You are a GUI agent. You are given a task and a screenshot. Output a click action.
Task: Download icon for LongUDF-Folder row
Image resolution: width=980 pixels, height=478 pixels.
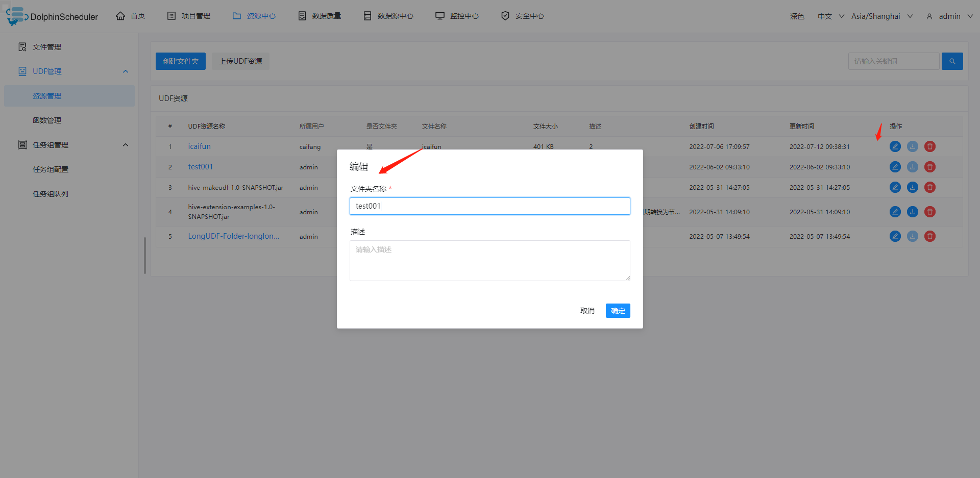click(x=913, y=236)
